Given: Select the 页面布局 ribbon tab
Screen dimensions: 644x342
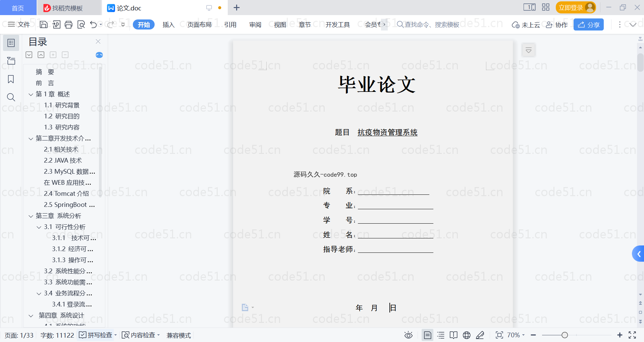Looking at the screenshot, I should tap(199, 24).
